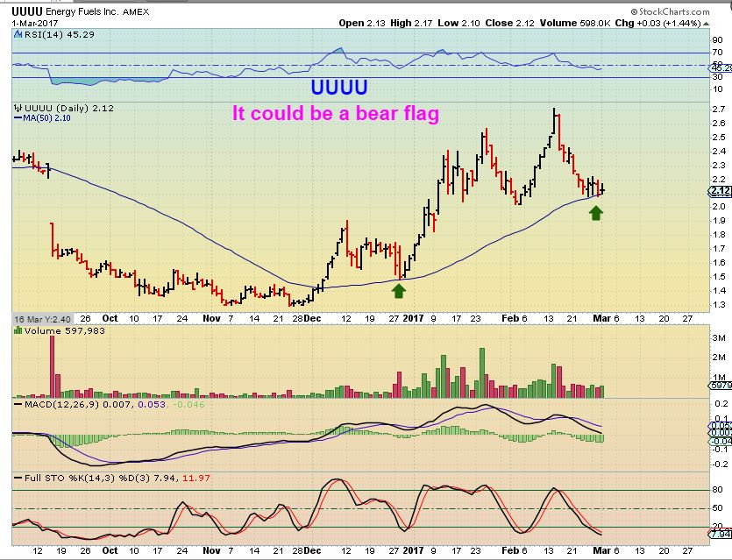Click the 7.94 stochastic tag on right axis
The width and height of the screenshot is (732, 560).
(721, 534)
